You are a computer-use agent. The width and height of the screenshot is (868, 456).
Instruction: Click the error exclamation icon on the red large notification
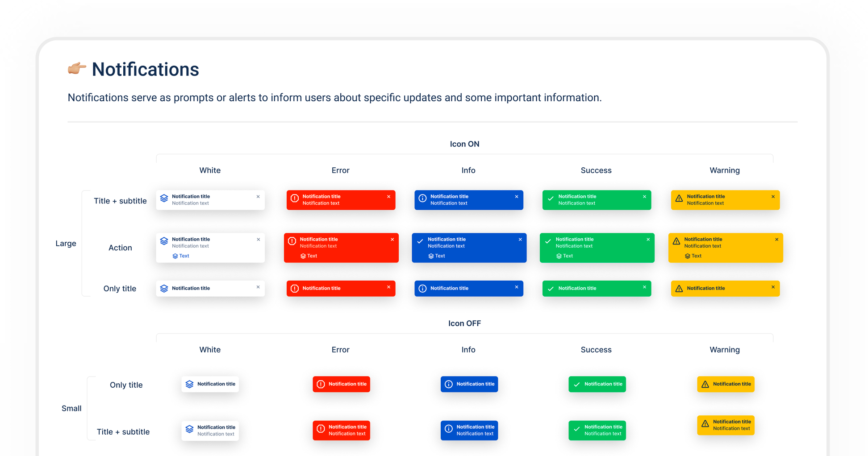295,198
